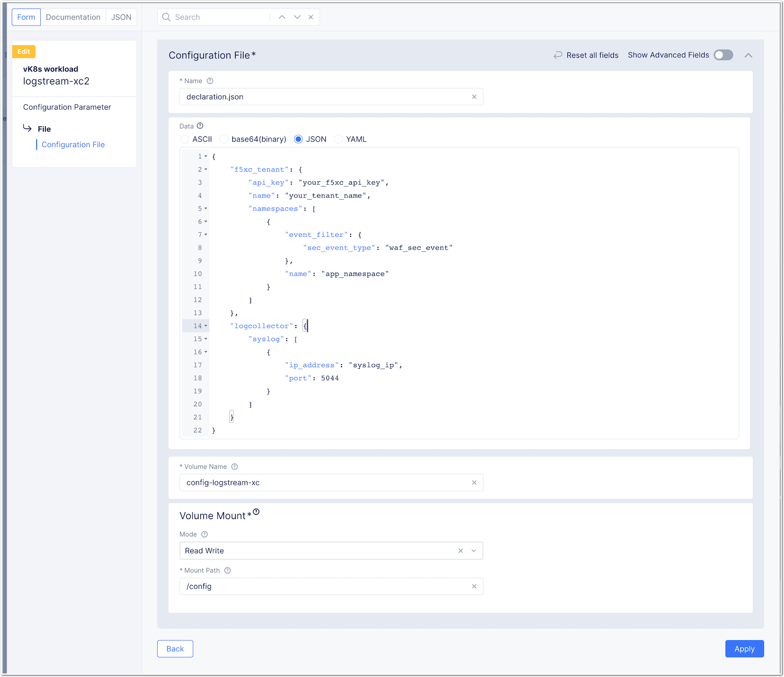Viewport: 784px width, 677px height.
Task: Clear the Mount Path field
Action: (474, 586)
